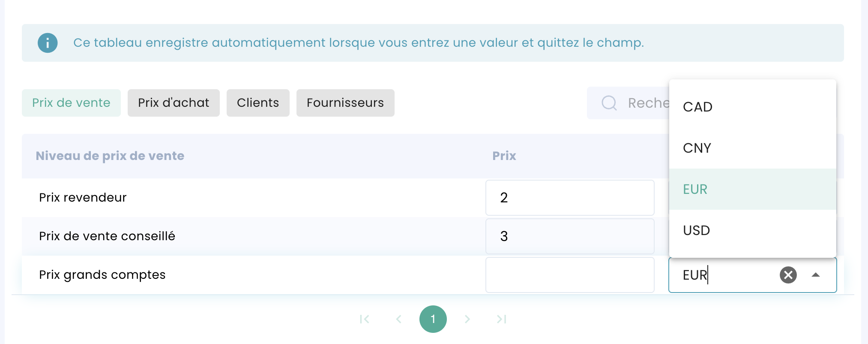Switch to Prix de vente tab
The height and width of the screenshot is (344, 868).
click(x=71, y=103)
